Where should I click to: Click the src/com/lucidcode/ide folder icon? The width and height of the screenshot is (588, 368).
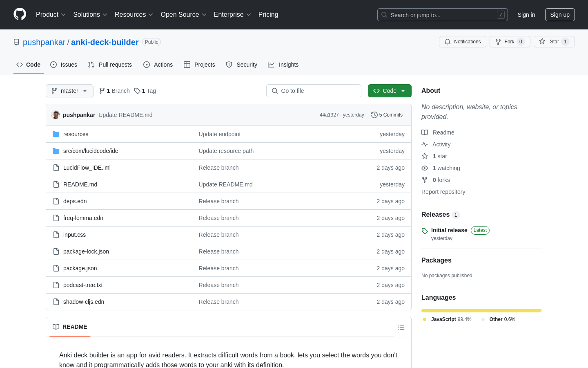coord(56,151)
